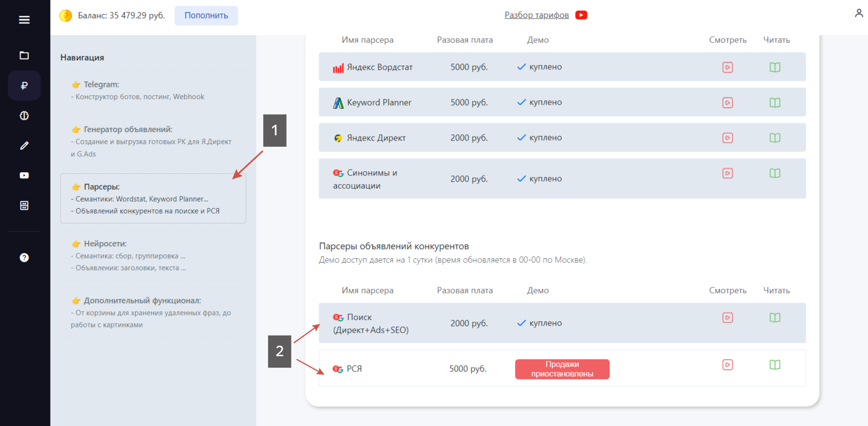This screenshot has height=426, width=868.
Task: Click the РСЯ parser name
Action: pos(354,369)
